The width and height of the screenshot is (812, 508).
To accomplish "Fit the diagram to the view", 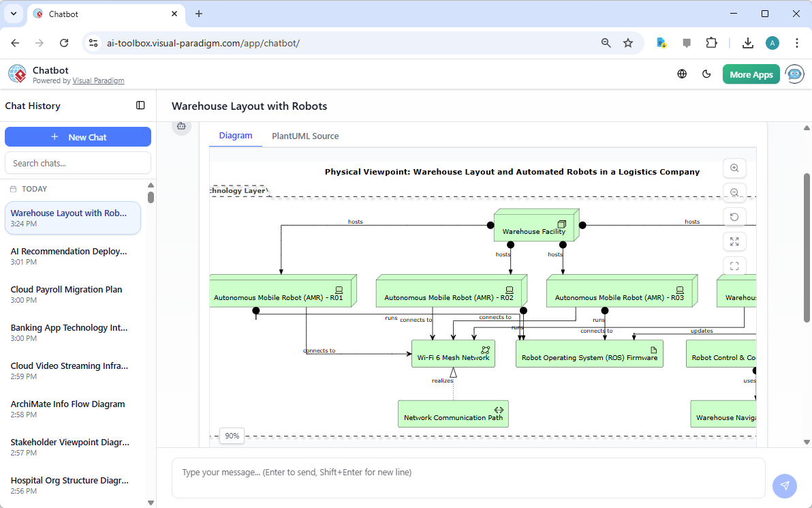I will (x=734, y=265).
